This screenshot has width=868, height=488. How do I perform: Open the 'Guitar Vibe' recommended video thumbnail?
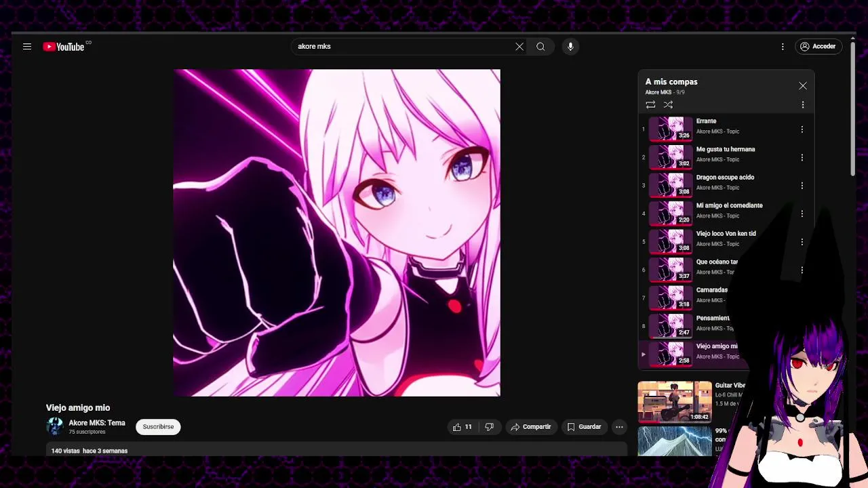coord(675,401)
